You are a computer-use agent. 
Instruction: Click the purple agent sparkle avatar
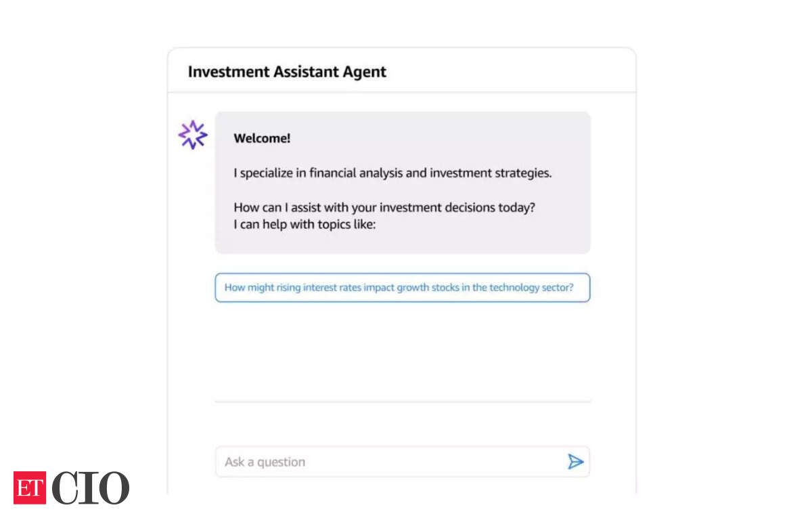[193, 135]
